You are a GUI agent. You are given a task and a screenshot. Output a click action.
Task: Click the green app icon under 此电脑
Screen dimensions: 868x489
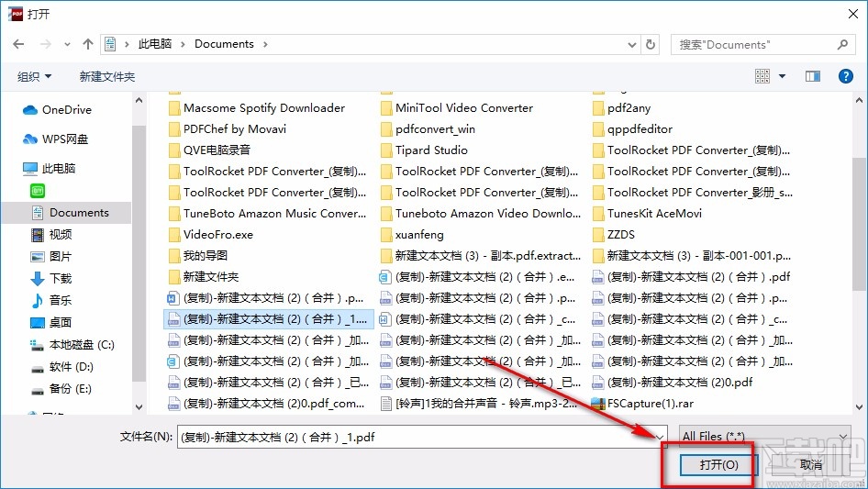click(x=38, y=191)
